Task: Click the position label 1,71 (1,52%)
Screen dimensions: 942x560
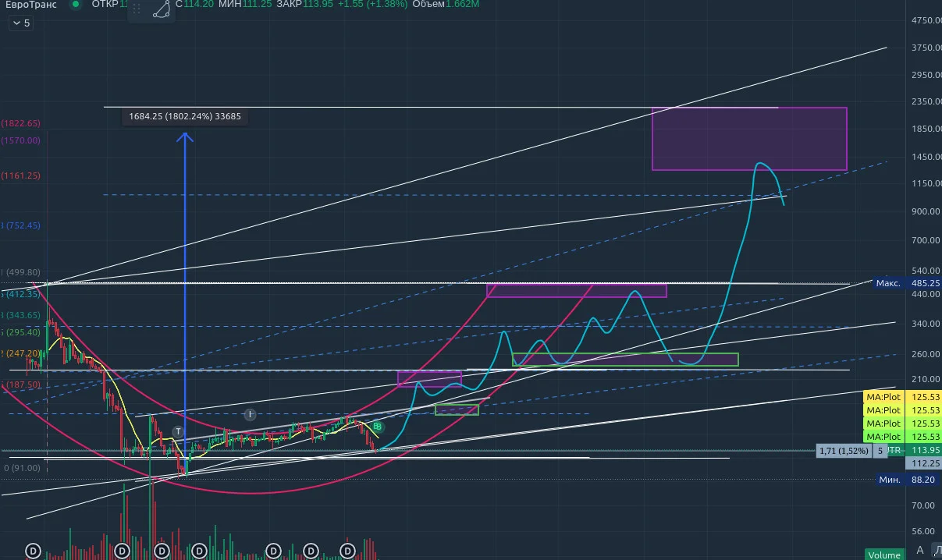Action: 843,451
